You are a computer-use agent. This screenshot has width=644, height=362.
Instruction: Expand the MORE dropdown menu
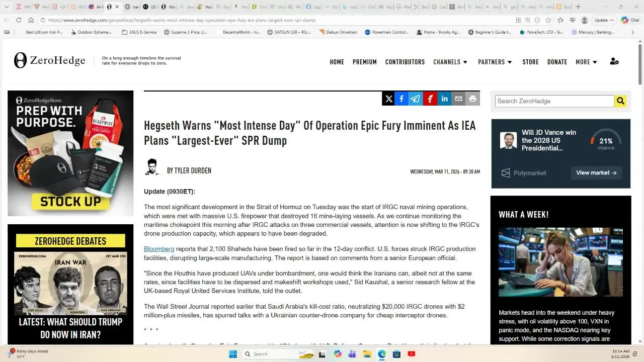coord(587,62)
